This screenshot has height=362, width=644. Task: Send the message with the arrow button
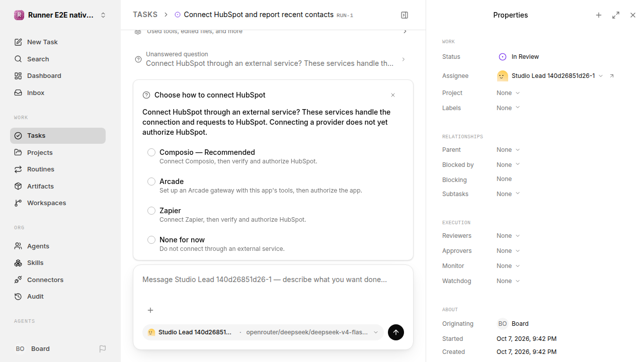point(396,332)
